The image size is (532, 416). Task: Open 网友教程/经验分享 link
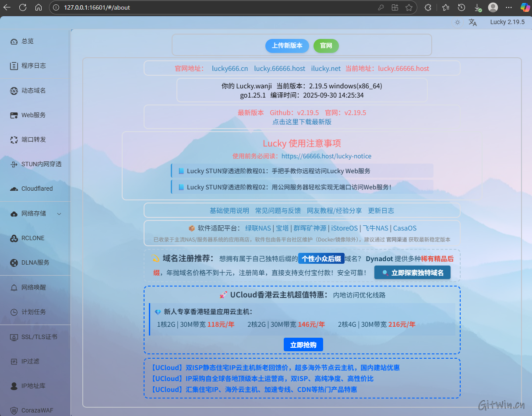pos(335,211)
